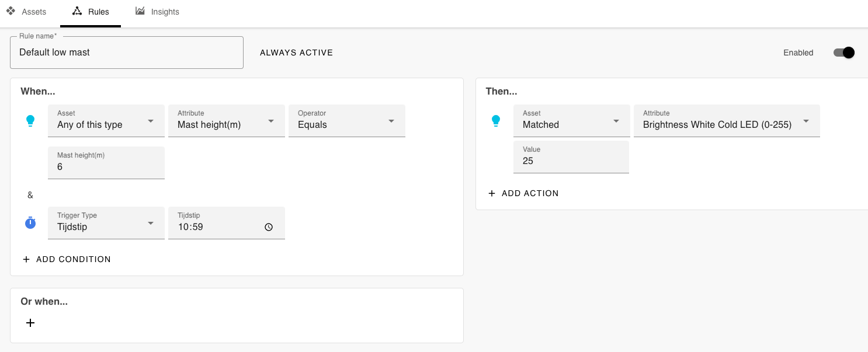Expand the Trigger Type dropdown showing Tijdstip
Screen dimensions: 868x352
[106, 223]
